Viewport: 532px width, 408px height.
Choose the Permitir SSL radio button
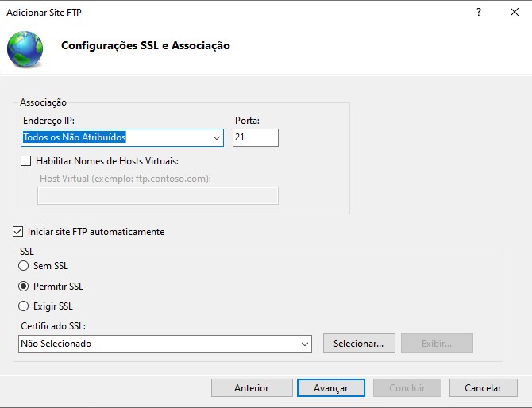24,286
